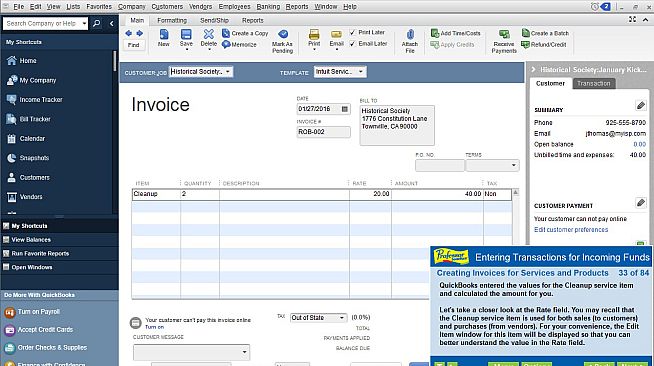Image resolution: width=654 pixels, height=366 pixels.
Task: Expand search box dropdown arrow
Action: tap(84, 23)
